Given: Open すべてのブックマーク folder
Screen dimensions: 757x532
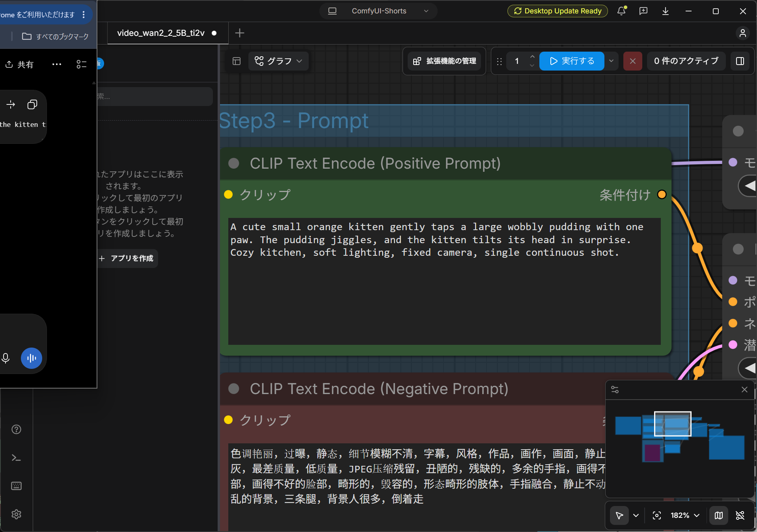Looking at the screenshot, I should point(55,37).
